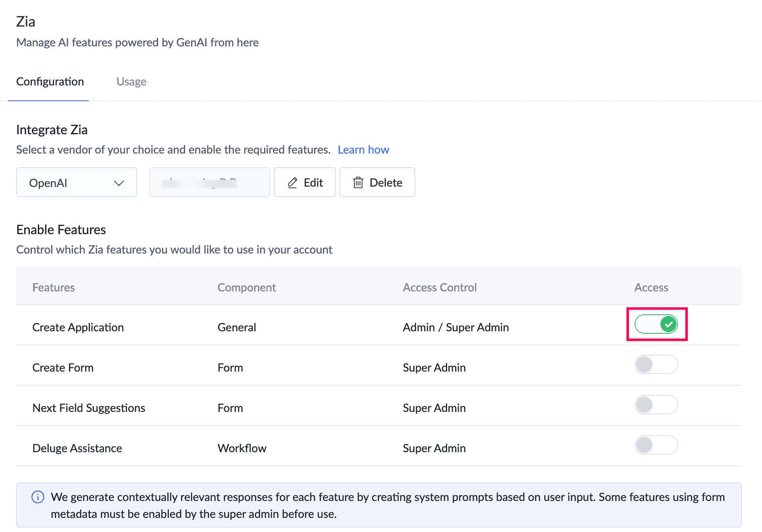Disable the Create Application access toggle
Screen dimensions: 762x532
[656, 324]
